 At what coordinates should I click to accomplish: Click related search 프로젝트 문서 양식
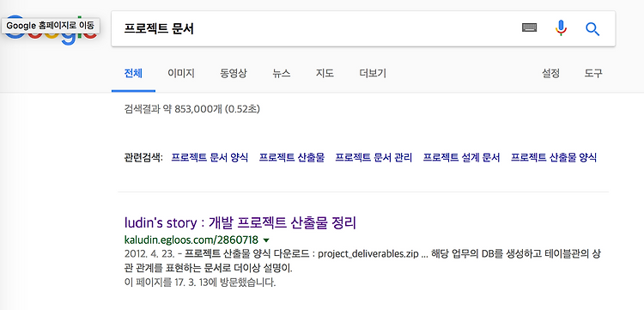210,157
